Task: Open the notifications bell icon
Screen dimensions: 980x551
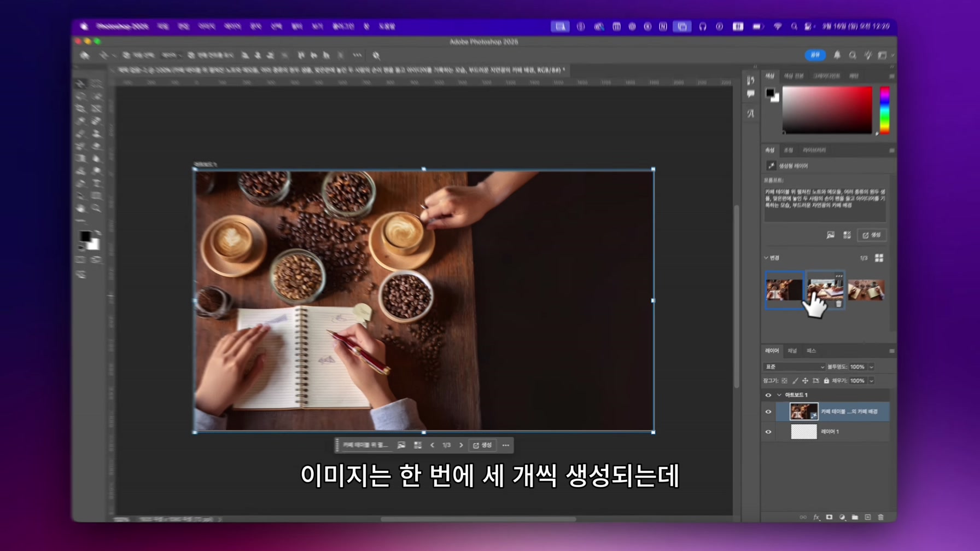Action: click(837, 55)
